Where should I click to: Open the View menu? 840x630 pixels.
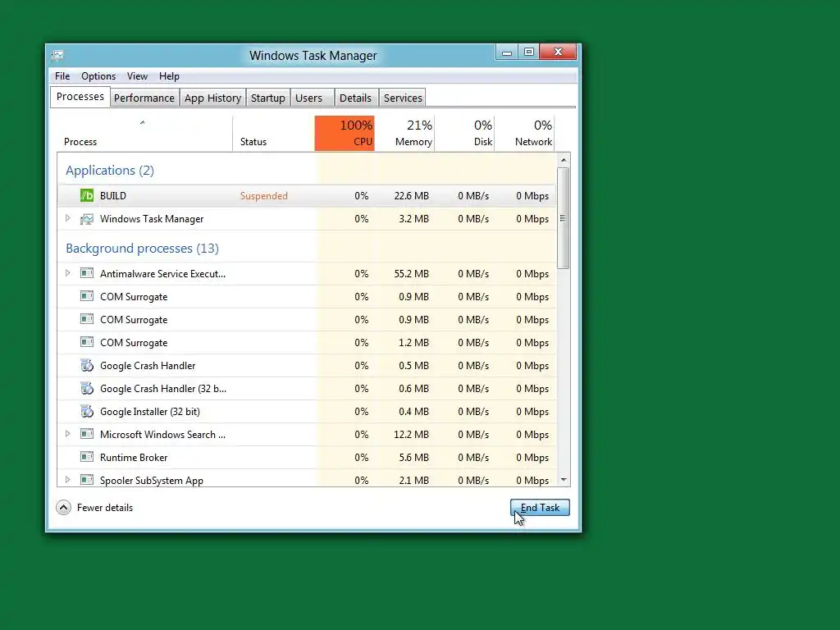pos(137,76)
